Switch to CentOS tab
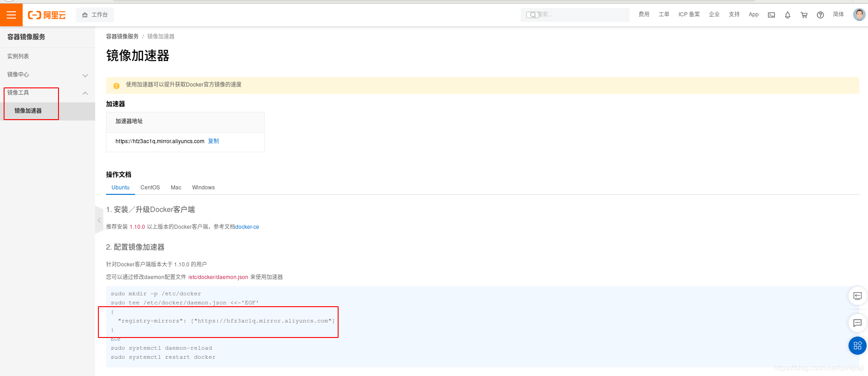 150,188
